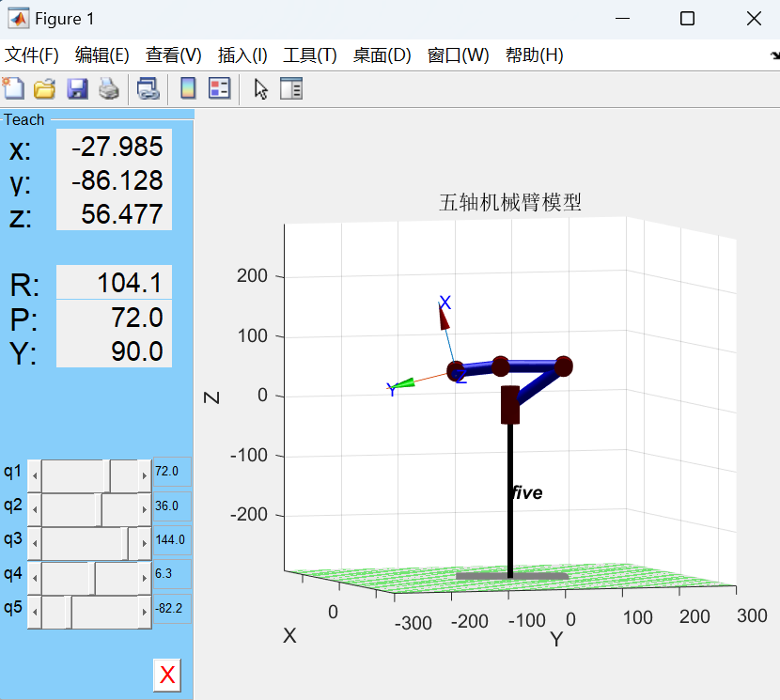
Task: Open the 窗口(W) menu
Action: click(459, 55)
